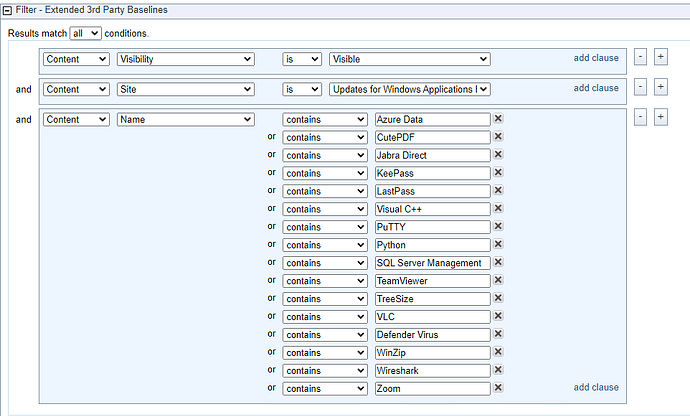Open the 'is' operator dropdown for Site
Viewport: 690px width, 416px height.
pyautogui.click(x=302, y=89)
